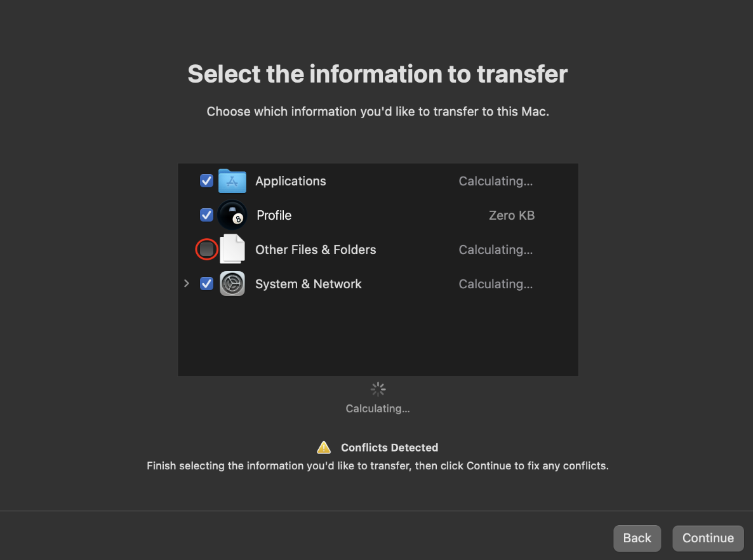
Task: Expand the System & Network disclosure arrow
Action: coord(187,284)
